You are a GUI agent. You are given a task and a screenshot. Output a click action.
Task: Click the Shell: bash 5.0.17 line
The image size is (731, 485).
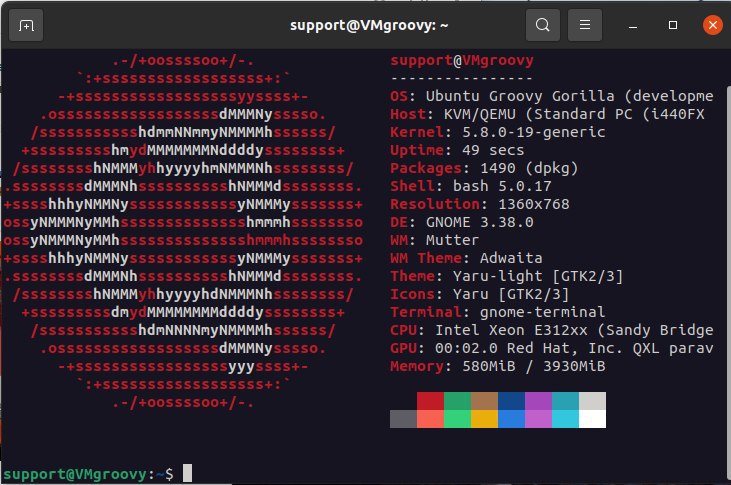[470, 186]
